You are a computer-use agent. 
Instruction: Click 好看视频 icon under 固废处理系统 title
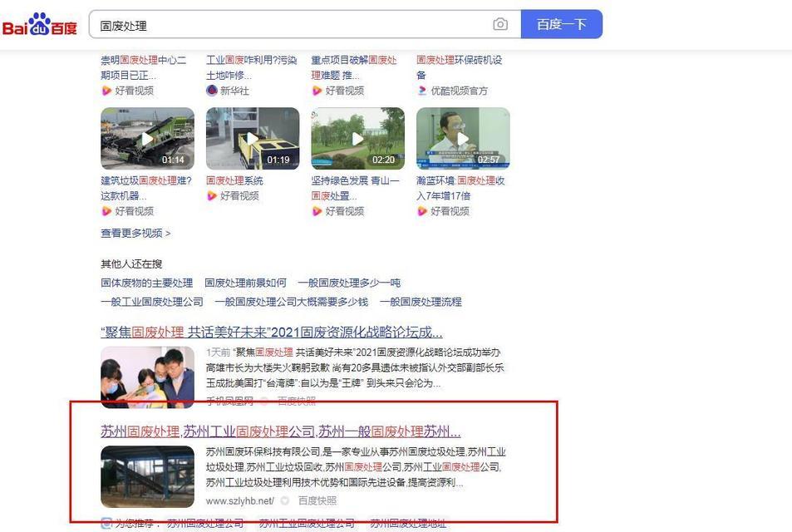click(212, 196)
